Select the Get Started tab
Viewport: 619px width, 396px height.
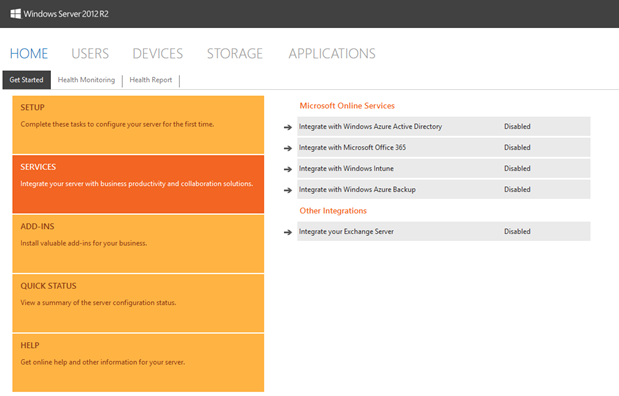point(26,80)
